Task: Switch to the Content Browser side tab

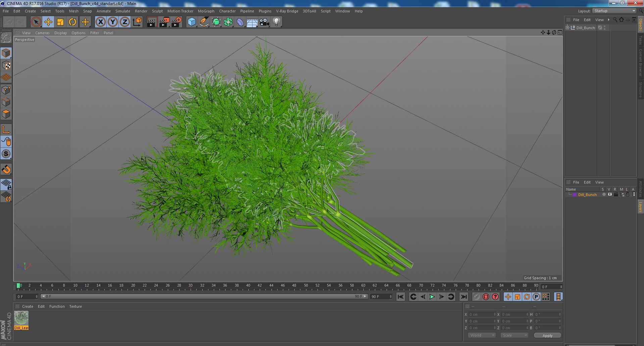Action: point(640,62)
